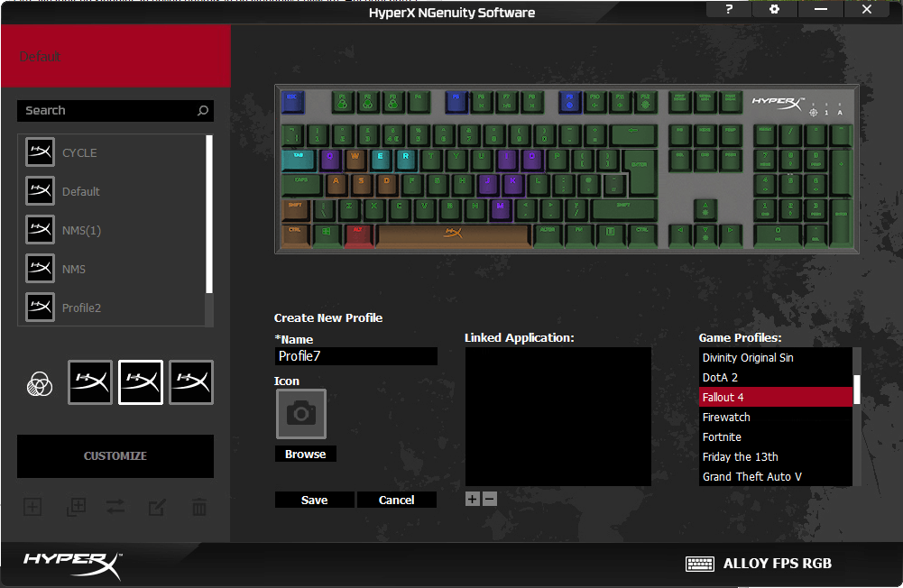The height and width of the screenshot is (588, 903).
Task: Select the third onboard profile slot
Action: (x=191, y=382)
